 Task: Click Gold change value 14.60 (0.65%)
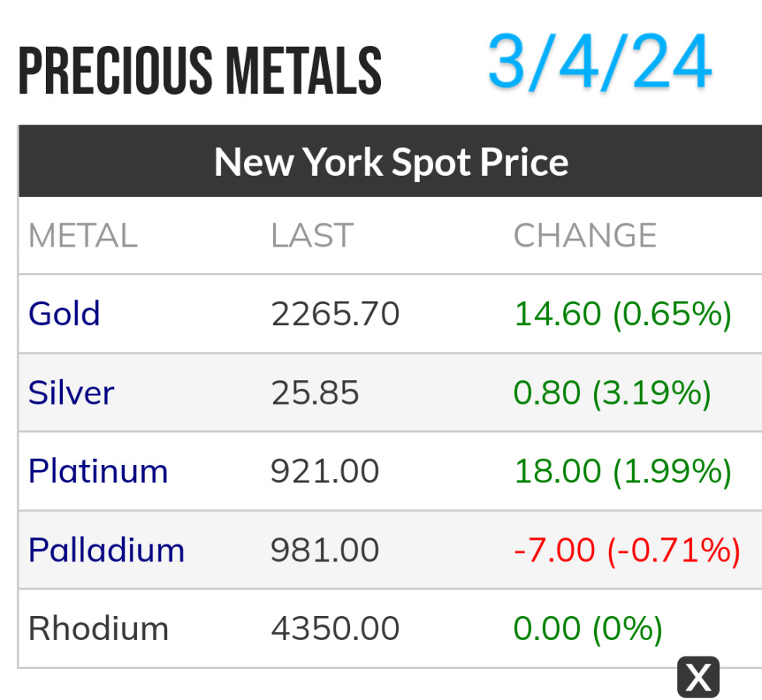623,314
